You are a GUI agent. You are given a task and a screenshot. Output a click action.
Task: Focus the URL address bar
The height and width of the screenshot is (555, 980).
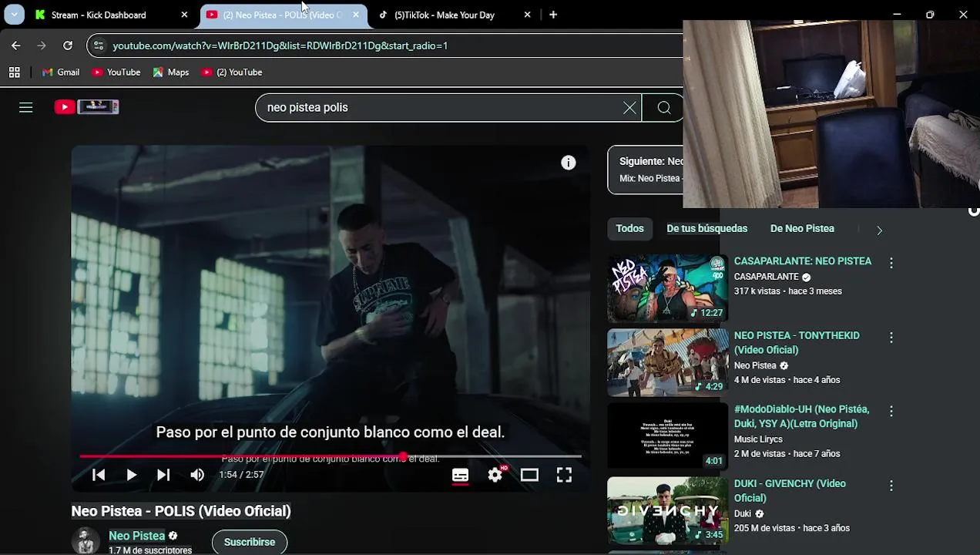(385, 45)
